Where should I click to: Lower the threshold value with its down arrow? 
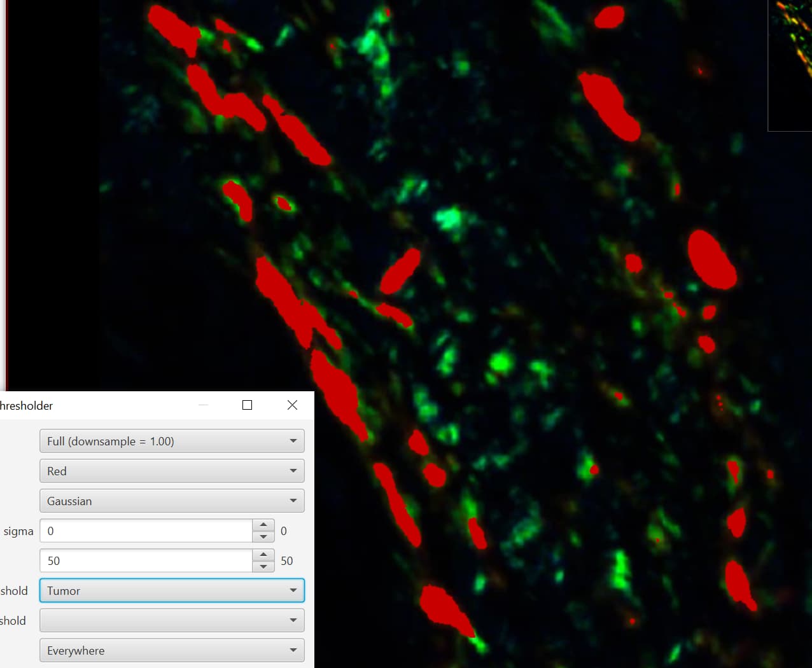(x=263, y=567)
